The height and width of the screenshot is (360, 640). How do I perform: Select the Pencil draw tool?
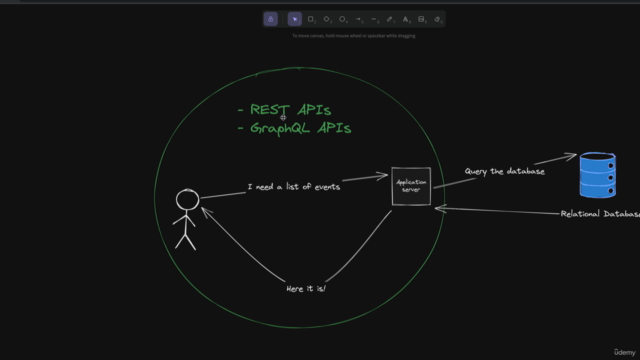390,19
